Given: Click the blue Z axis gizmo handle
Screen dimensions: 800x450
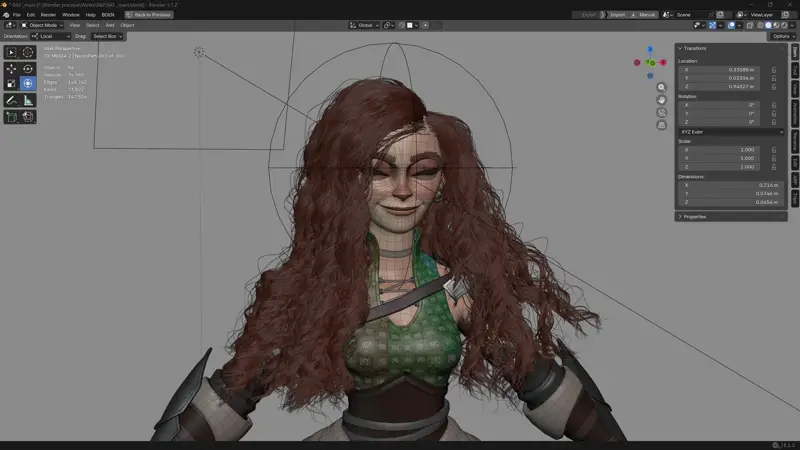Looking at the screenshot, I should tap(650, 49).
